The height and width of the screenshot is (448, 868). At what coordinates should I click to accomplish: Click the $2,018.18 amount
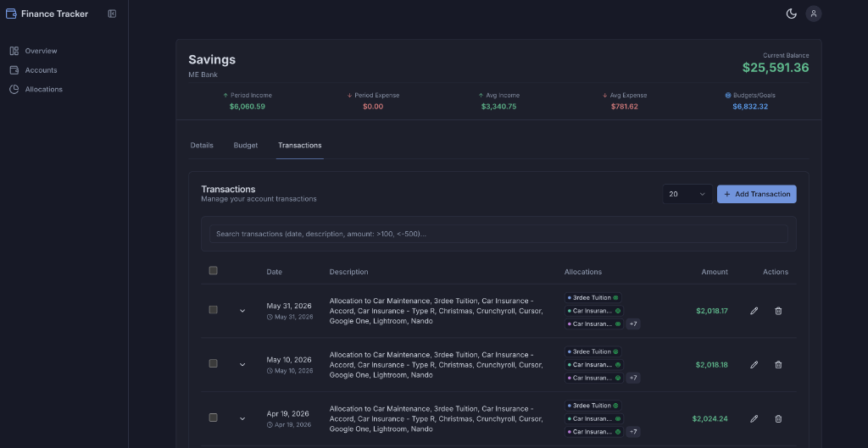click(x=712, y=364)
